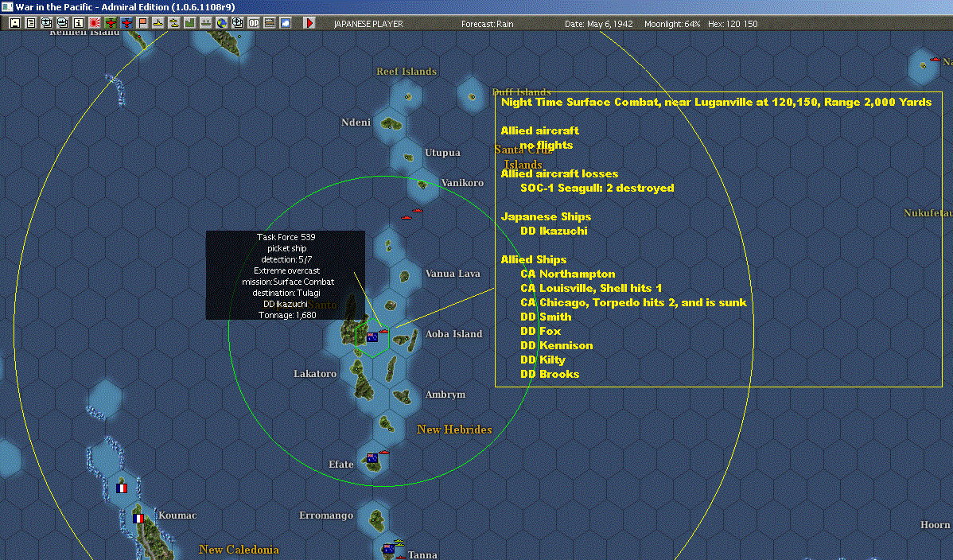Image resolution: width=953 pixels, height=560 pixels.
Task: Click 'CA Northampton' in combat report
Action: tap(568, 274)
